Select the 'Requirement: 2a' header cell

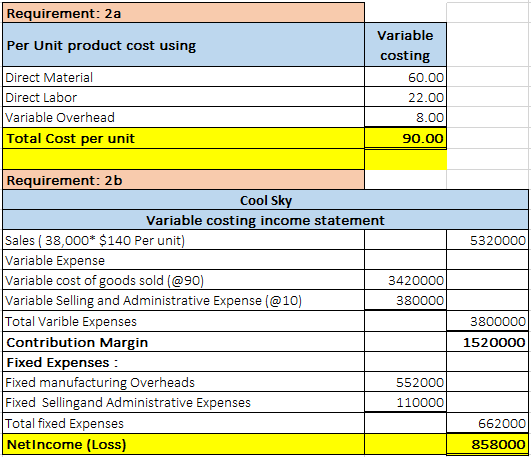point(184,13)
